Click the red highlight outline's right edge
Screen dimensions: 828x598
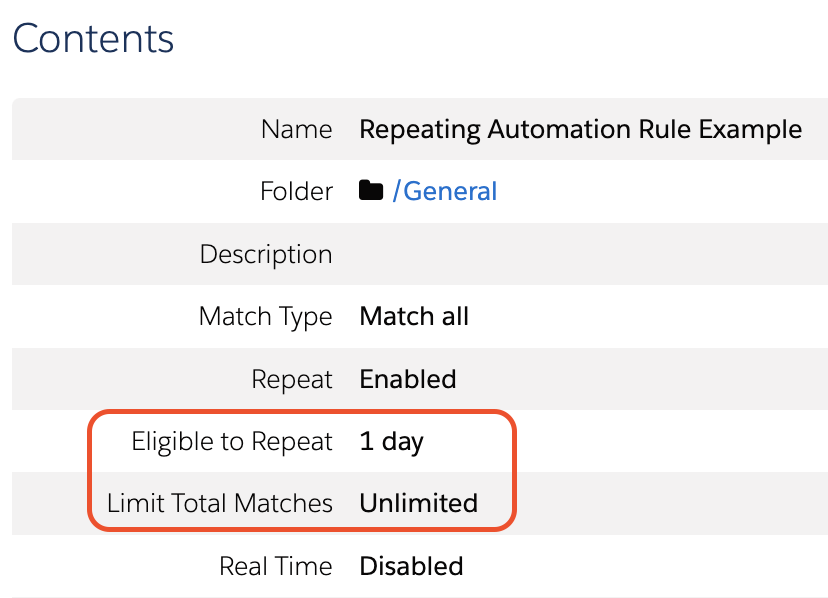point(515,472)
